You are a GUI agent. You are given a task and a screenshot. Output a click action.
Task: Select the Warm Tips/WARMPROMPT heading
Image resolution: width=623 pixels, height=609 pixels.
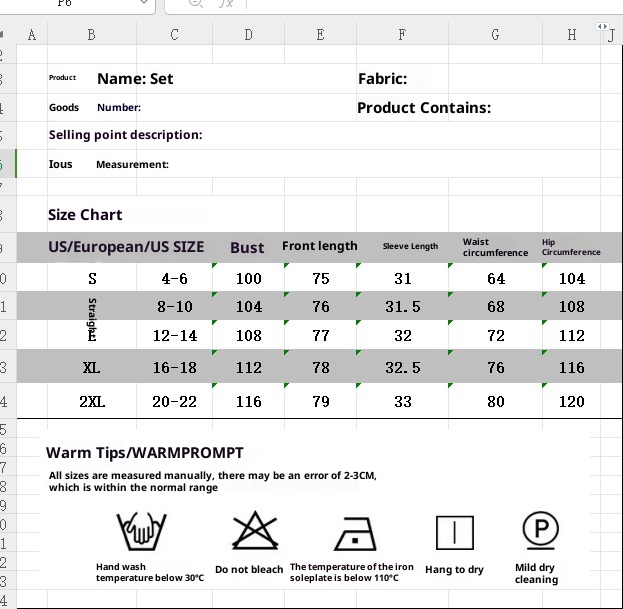pos(145,453)
